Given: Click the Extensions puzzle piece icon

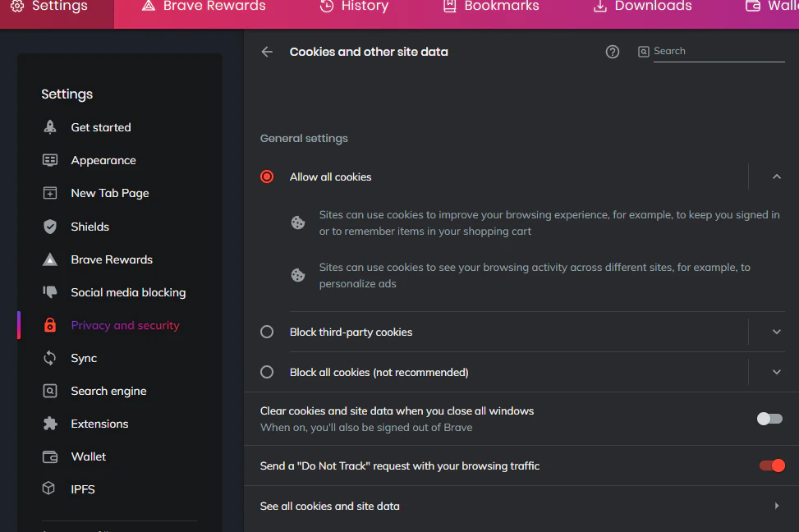Looking at the screenshot, I should point(50,424).
